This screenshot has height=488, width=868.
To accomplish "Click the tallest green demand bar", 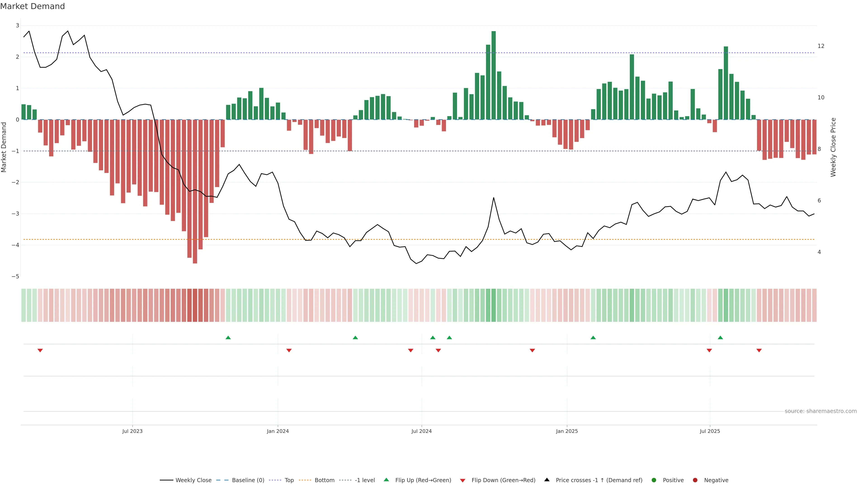I will (493, 75).
